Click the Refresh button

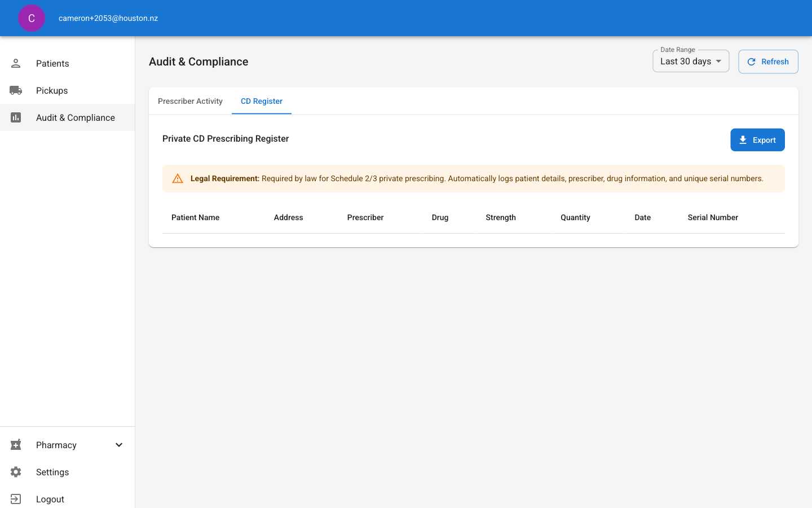(x=768, y=62)
